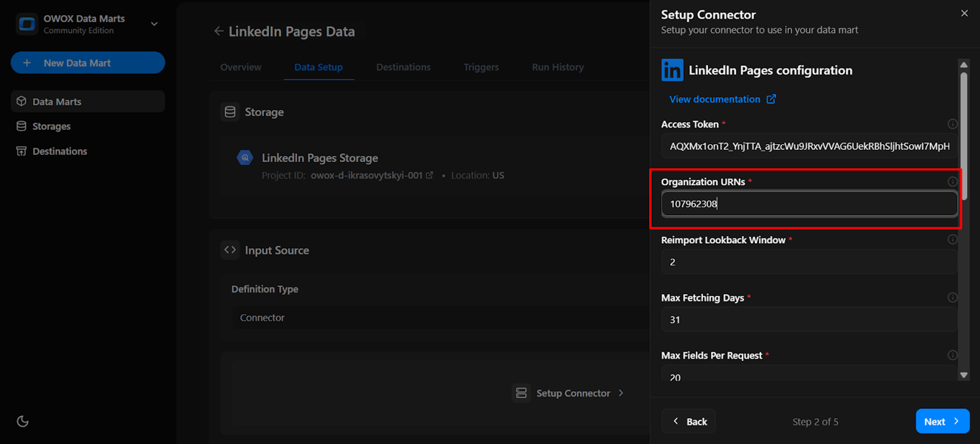Switch to the Overview tab
This screenshot has height=444, width=980.
[x=241, y=67]
